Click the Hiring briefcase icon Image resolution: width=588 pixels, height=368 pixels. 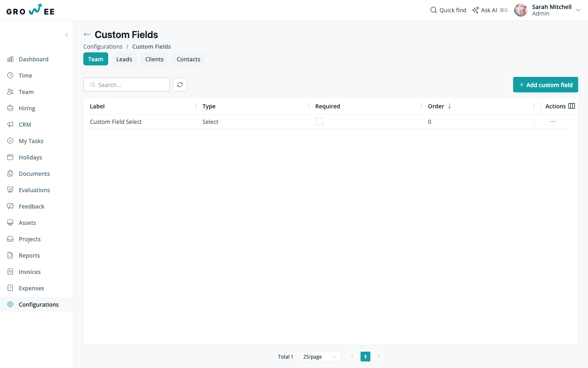10,108
